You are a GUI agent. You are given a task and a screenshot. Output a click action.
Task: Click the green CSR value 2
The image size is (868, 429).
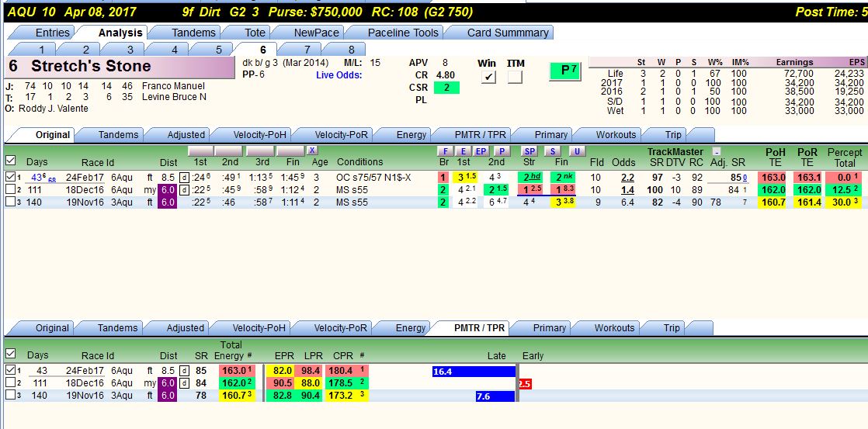click(446, 88)
